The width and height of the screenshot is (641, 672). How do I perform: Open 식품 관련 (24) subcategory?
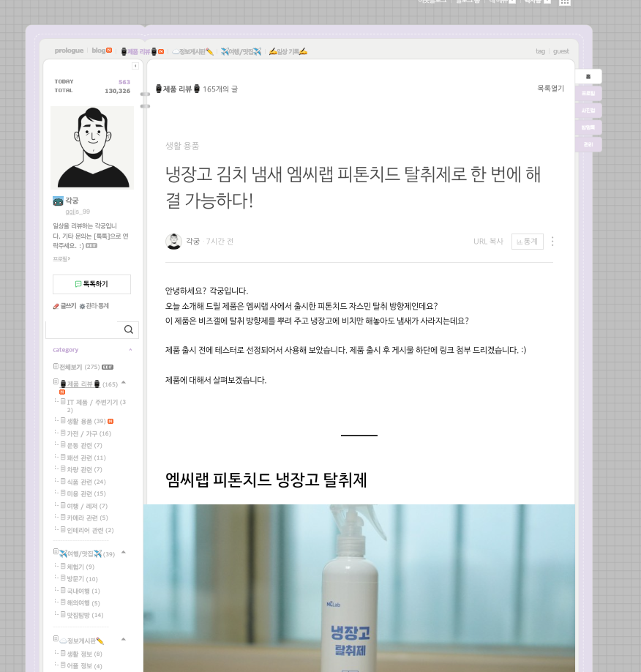(x=86, y=482)
